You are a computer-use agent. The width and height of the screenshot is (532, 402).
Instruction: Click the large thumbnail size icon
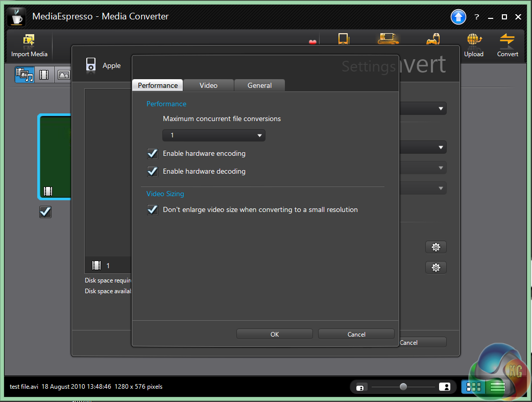444,387
